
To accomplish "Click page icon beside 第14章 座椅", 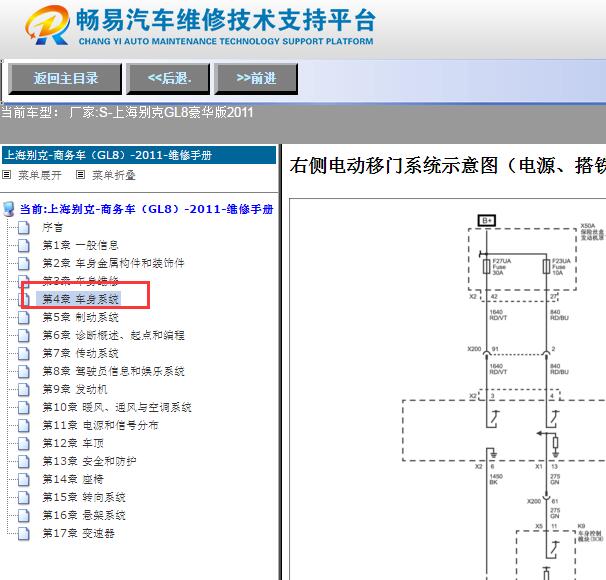I will click(x=24, y=480).
